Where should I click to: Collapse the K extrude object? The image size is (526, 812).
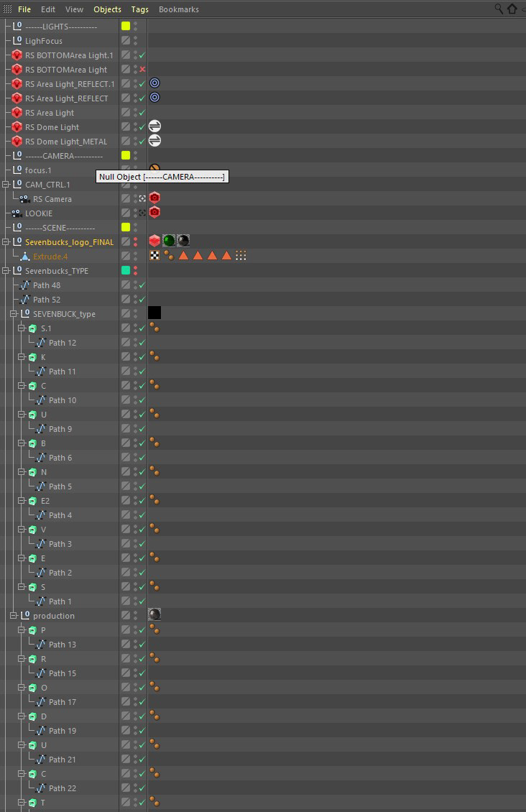[x=22, y=357]
